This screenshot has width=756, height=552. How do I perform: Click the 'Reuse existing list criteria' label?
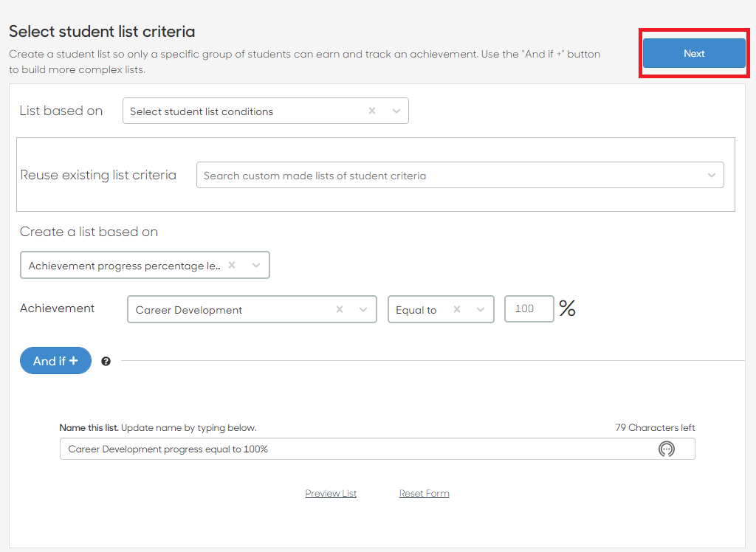click(98, 174)
